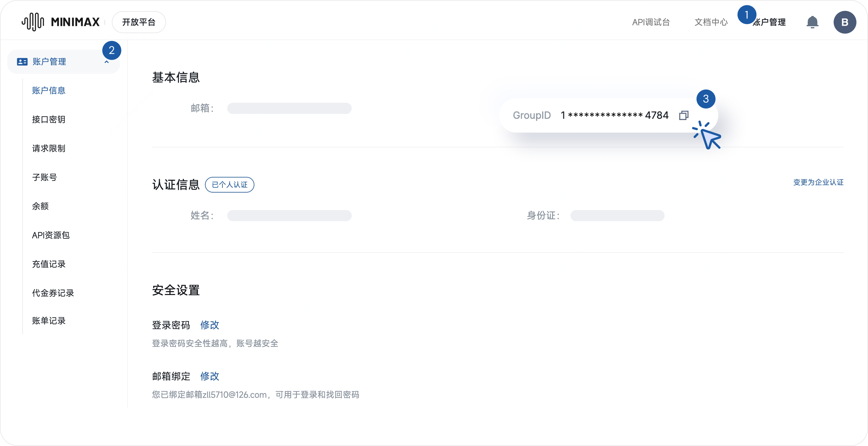The height and width of the screenshot is (446, 868).
Task: Collapse the 账户管理 sidebar section chevron
Action: (106, 62)
